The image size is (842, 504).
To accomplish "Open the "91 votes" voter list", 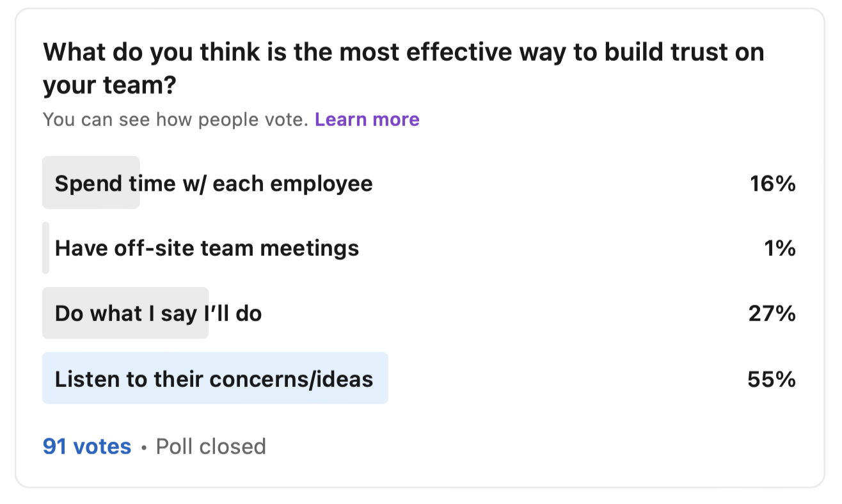I will click(x=87, y=446).
